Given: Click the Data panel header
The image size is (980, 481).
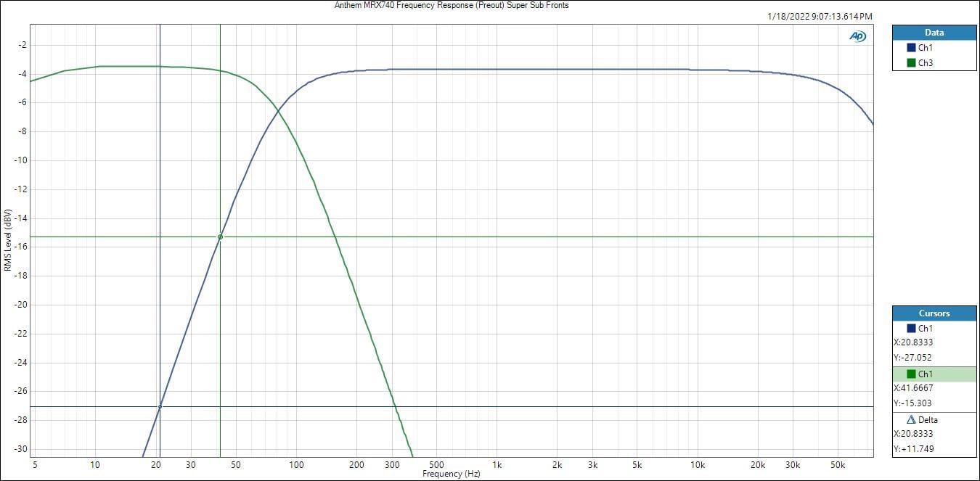Looking at the screenshot, I should (934, 33).
